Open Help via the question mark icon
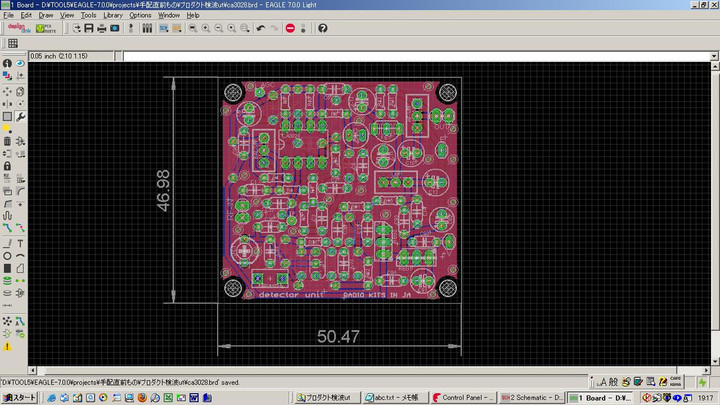The height and width of the screenshot is (405, 720). coord(322,29)
